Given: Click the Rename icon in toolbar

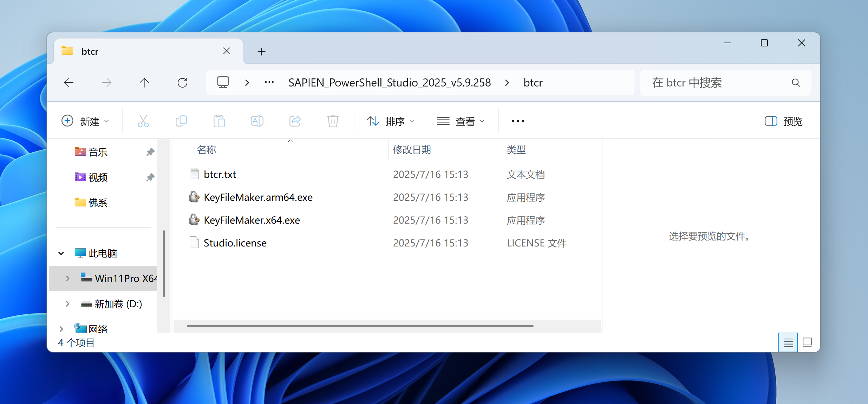Looking at the screenshot, I should pos(257,121).
